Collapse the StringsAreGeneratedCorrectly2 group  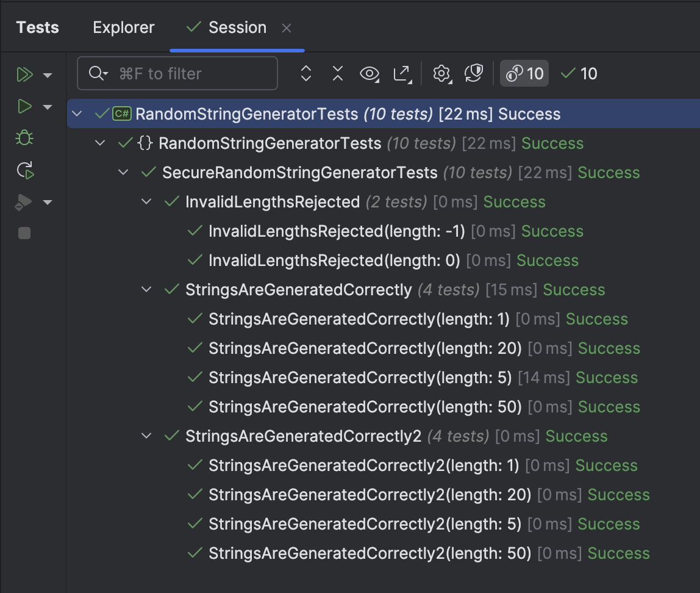[146, 436]
